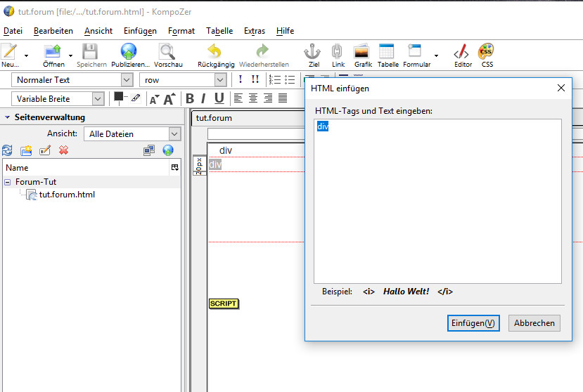Click the red X delete icon
The width and height of the screenshot is (583, 392).
pyautogui.click(x=63, y=150)
